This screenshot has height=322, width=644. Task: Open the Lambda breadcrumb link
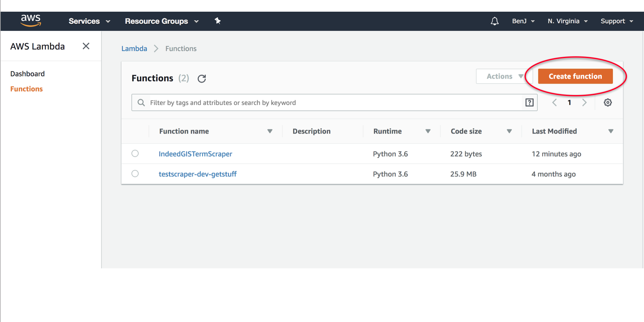tap(134, 49)
